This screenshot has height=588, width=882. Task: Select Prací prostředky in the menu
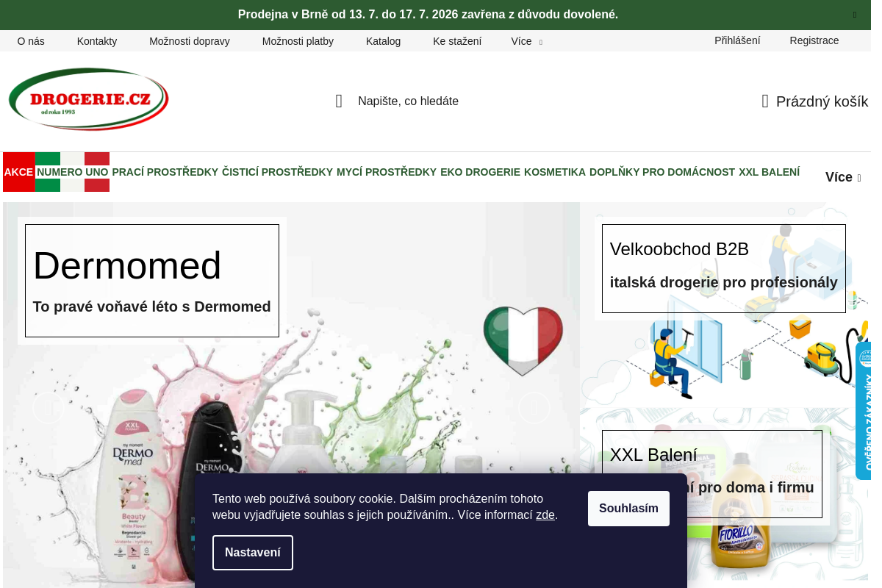pyautogui.click(x=165, y=172)
